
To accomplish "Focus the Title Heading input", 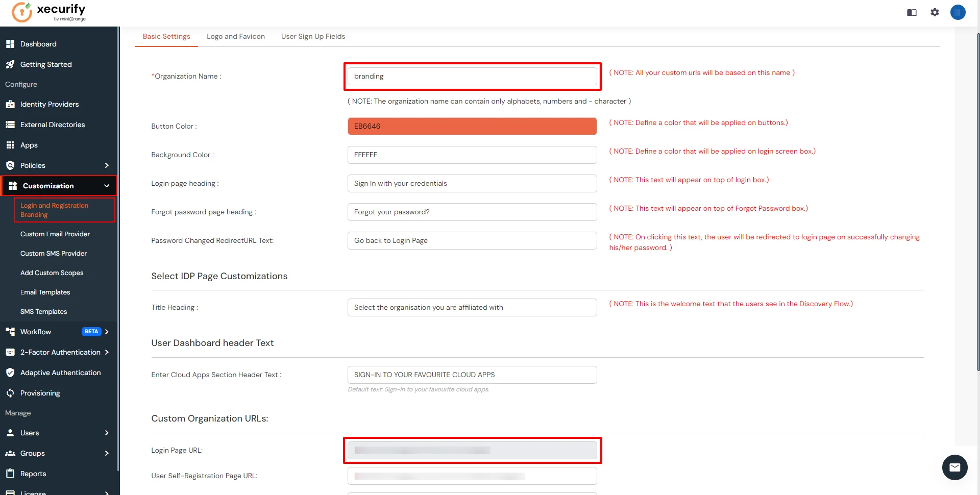I will [472, 307].
